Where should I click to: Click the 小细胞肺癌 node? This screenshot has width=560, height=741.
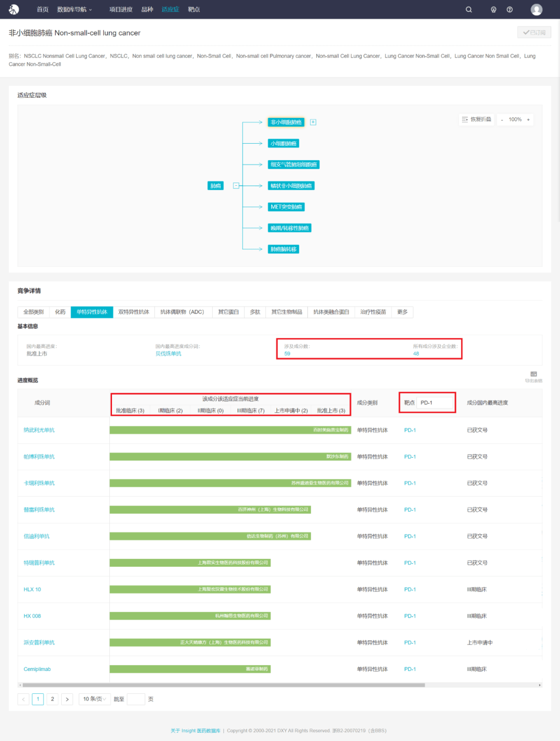point(284,143)
